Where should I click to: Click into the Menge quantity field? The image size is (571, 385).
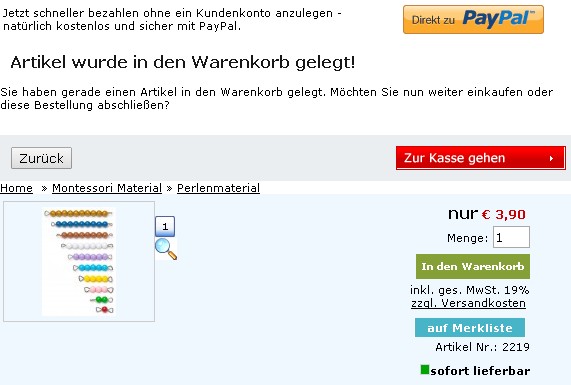pos(511,237)
